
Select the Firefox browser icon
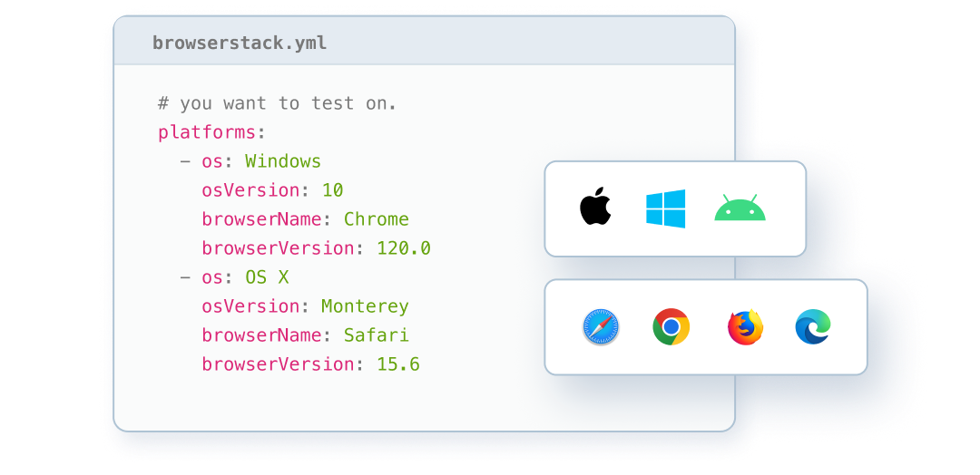[745, 326]
